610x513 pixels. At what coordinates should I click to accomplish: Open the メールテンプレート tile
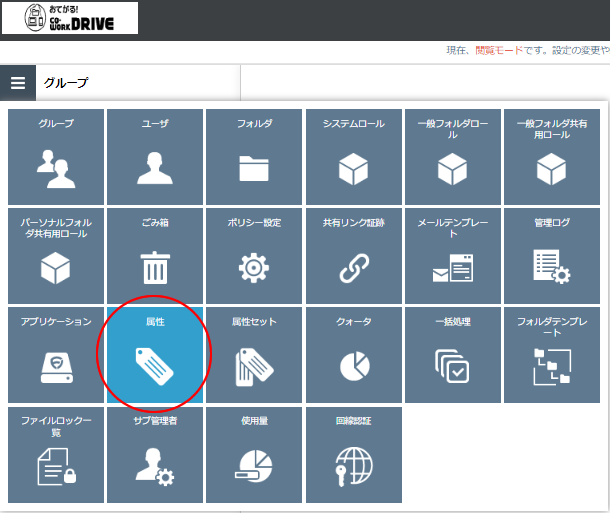click(453, 256)
